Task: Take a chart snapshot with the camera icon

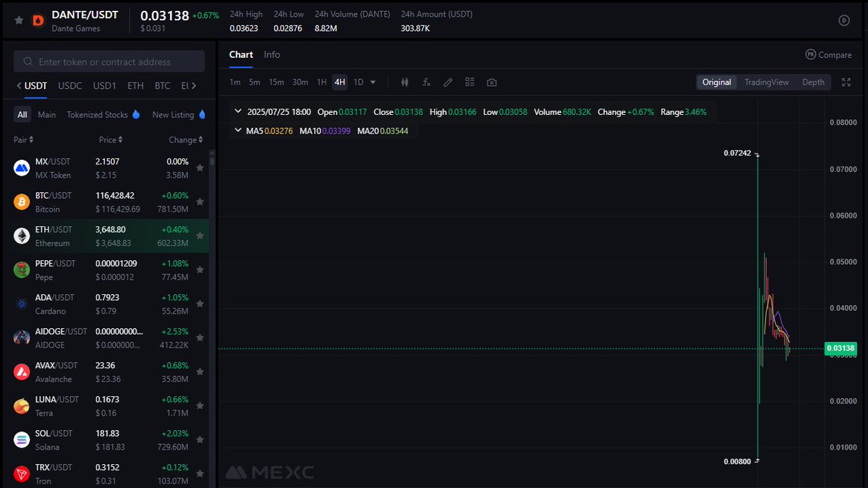Action: pos(492,82)
